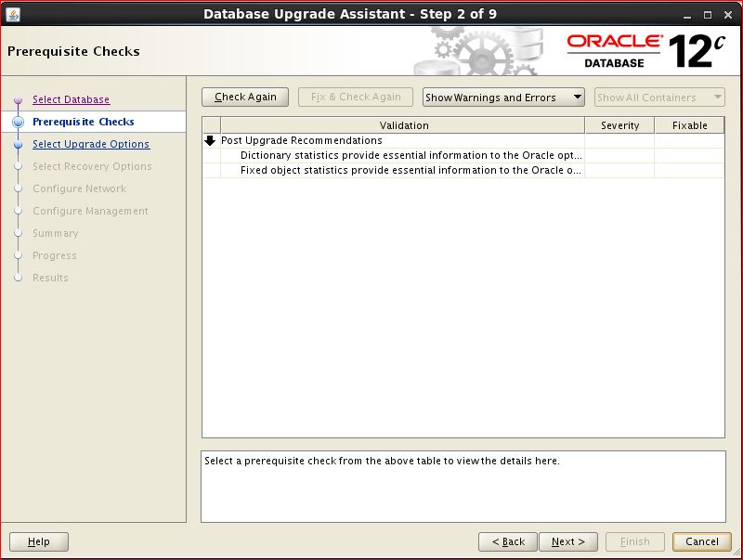The height and width of the screenshot is (560, 743).
Task: Proceed with the Next button
Action: (567, 541)
